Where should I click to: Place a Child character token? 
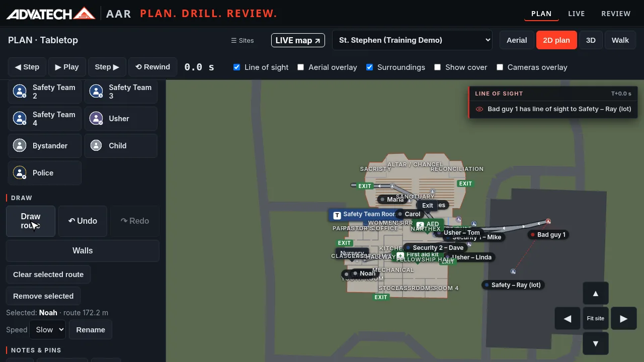pyautogui.click(x=121, y=146)
